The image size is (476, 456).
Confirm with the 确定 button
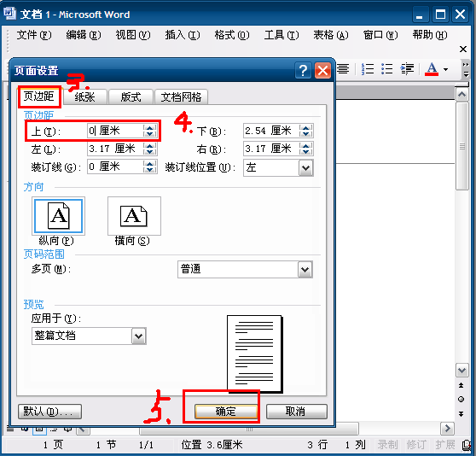(x=225, y=412)
